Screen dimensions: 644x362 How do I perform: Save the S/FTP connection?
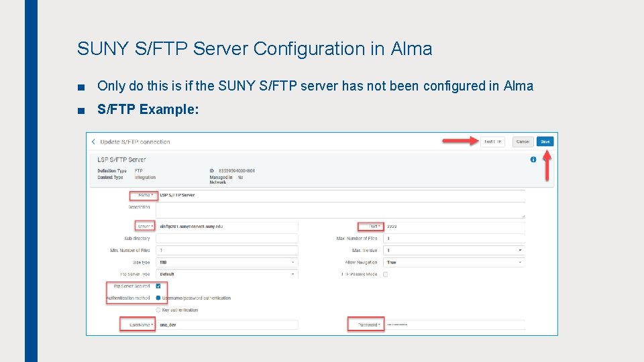pyautogui.click(x=545, y=141)
